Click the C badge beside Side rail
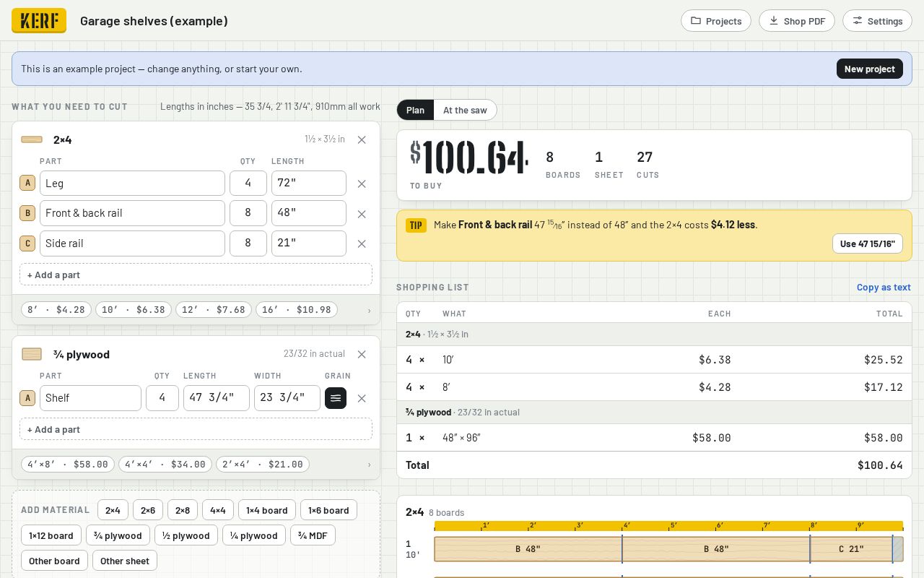The image size is (924, 578). click(27, 243)
